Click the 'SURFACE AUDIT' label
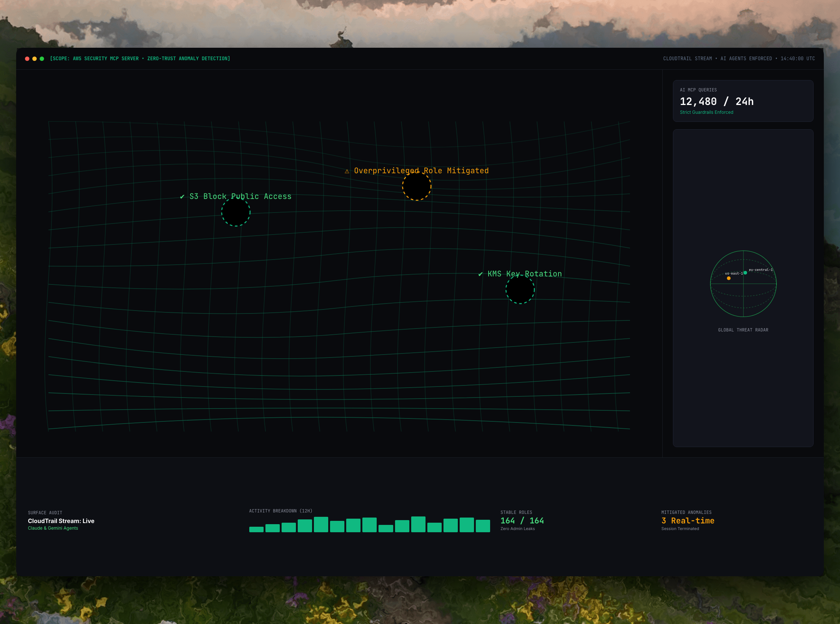The image size is (840, 624). [45, 512]
